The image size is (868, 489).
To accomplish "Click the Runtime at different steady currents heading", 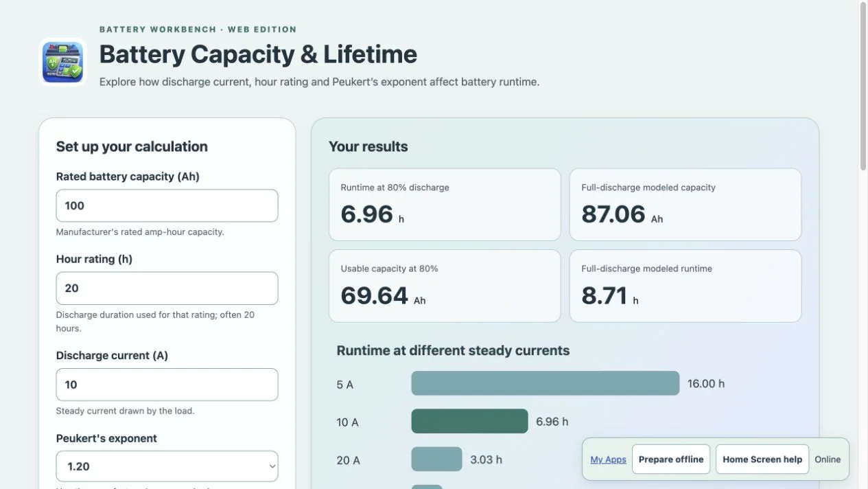I will pyautogui.click(x=453, y=350).
